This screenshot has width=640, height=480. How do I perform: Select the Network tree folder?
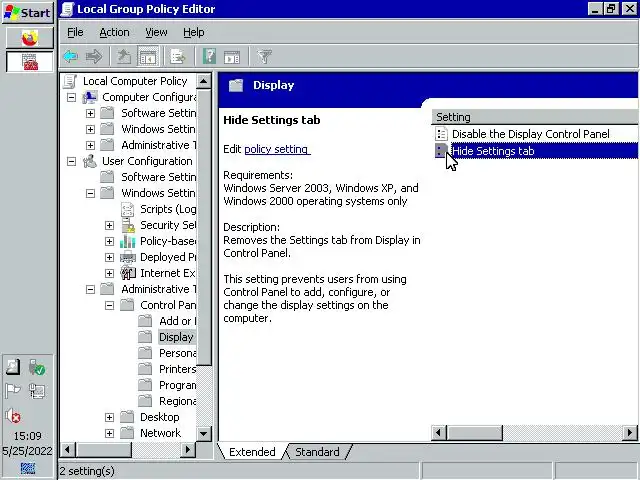[x=160, y=433]
